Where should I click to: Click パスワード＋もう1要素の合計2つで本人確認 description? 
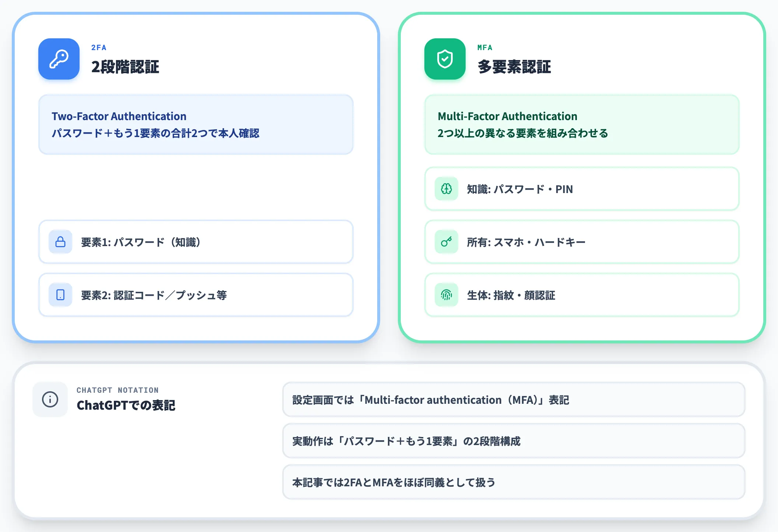[x=155, y=133]
